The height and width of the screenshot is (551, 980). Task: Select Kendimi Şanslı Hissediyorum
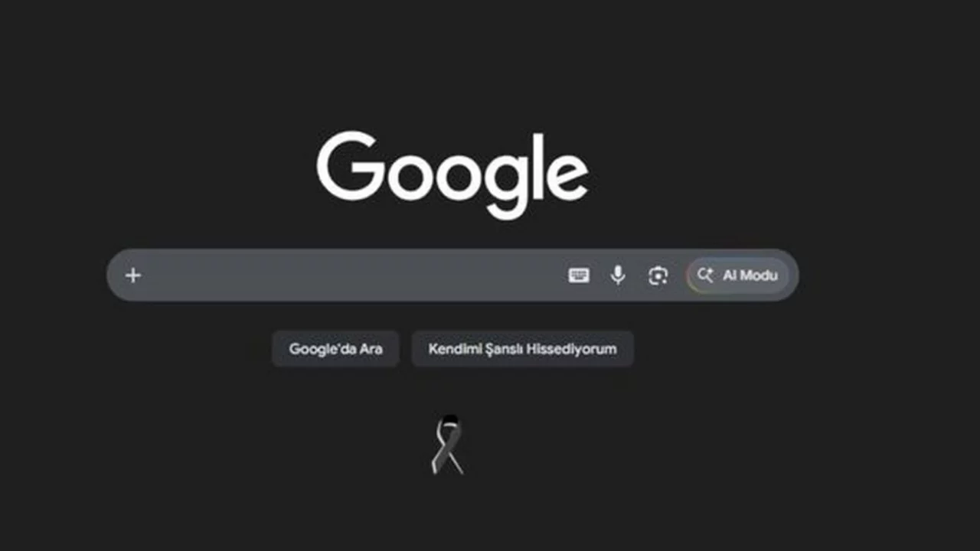pos(522,349)
